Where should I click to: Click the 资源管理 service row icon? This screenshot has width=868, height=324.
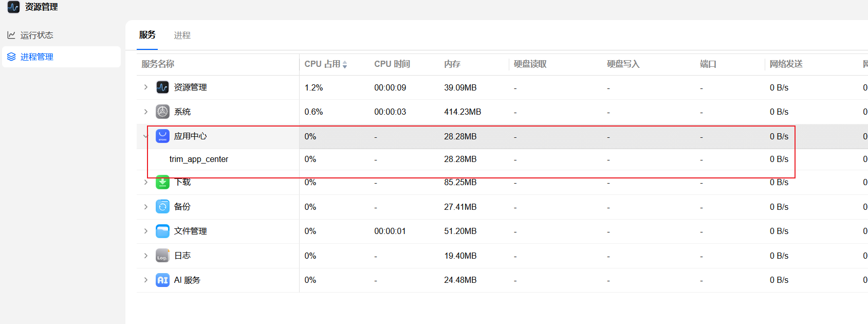point(162,87)
